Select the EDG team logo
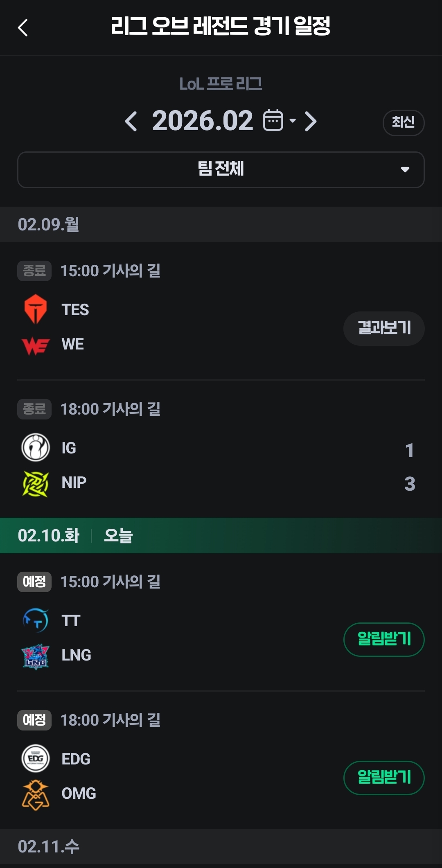The height and width of the screenshot is (868, 442). click(x=36, y=758)
